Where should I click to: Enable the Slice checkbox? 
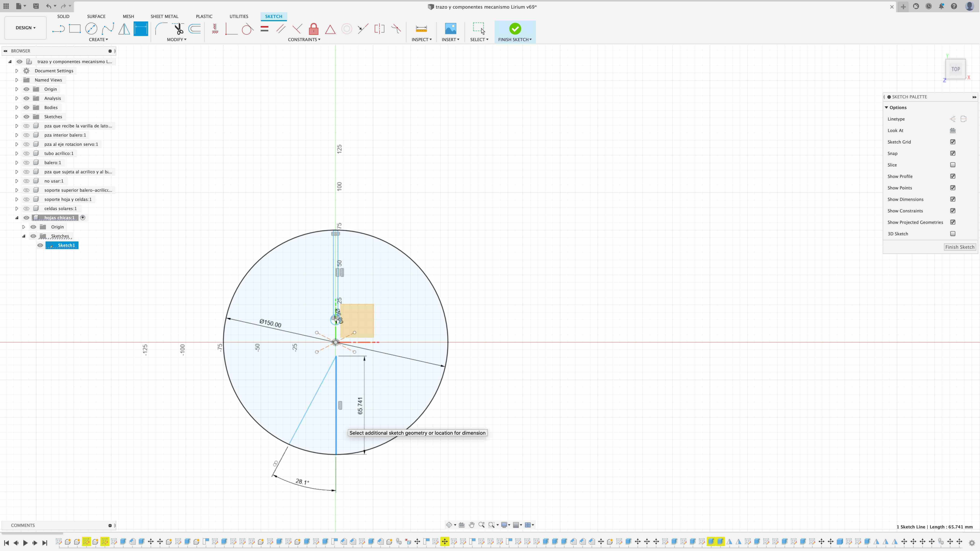(953, 165)
